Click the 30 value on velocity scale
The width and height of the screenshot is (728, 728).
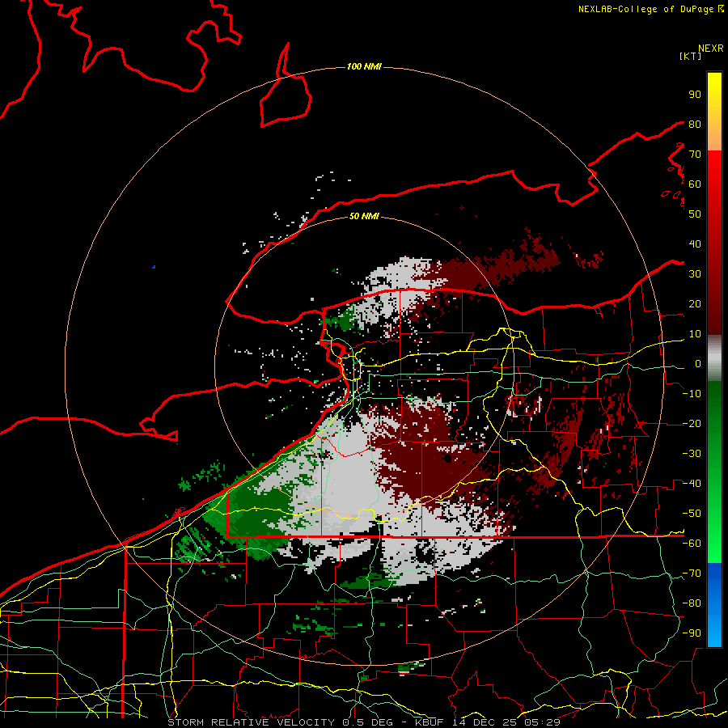click(695, 274)
